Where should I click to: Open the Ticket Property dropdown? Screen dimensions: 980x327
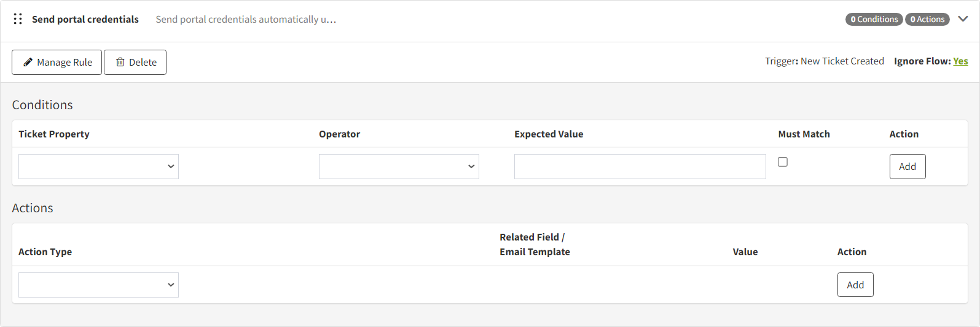pyautogui.click(x=98, y=166)
